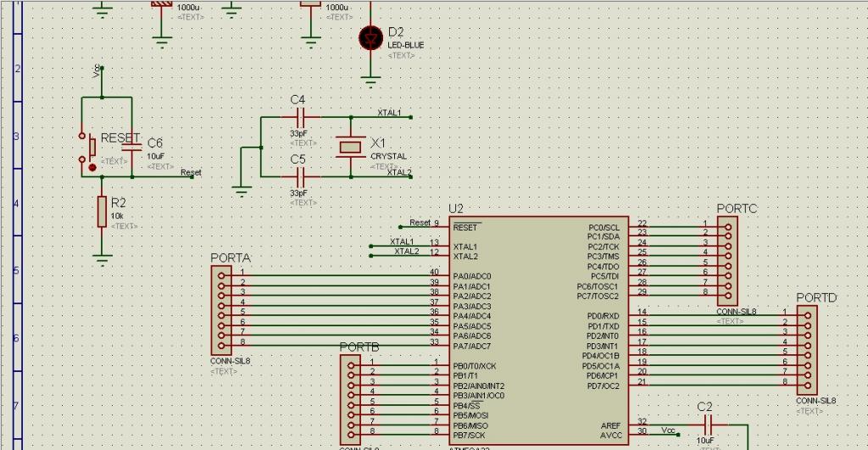
Task: Select capacitor C6 next to RESET
Action: click(131, 147)
